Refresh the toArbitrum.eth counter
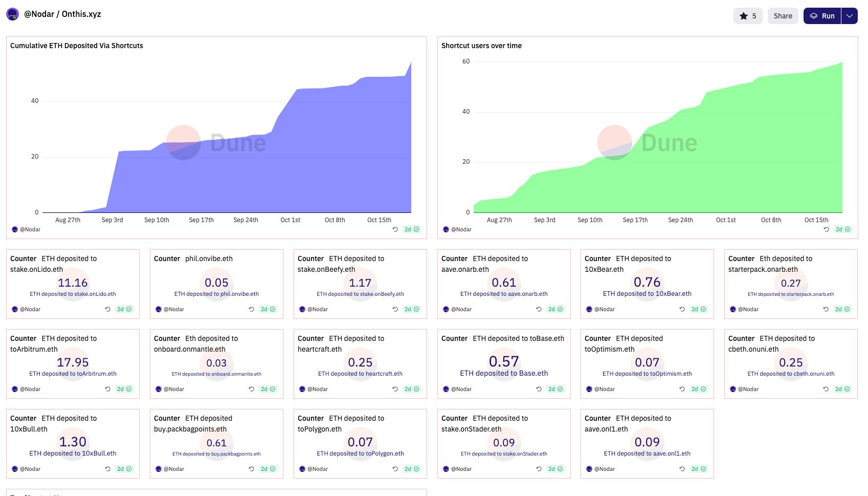Screen dimensions: 868x496 (x=107, y=389)
